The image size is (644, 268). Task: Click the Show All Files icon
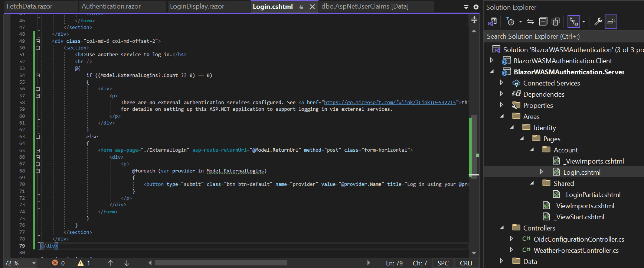556,22
